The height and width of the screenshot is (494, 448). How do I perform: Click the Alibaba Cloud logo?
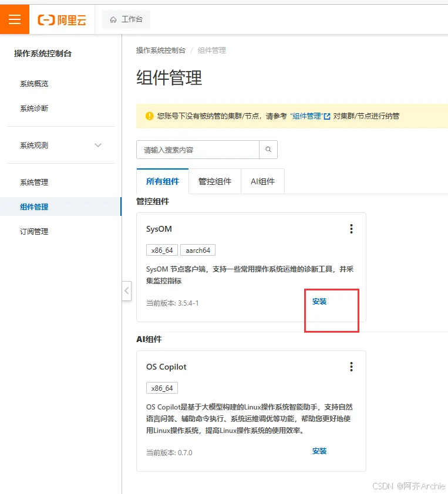coord(62,20)
